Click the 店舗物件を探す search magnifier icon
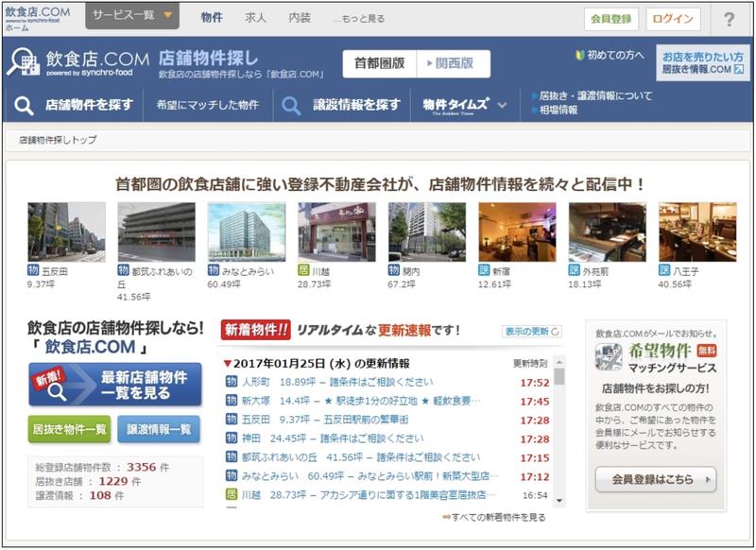Image resolution: width=756 pixels, height=550 pixels. pos(24,105)
